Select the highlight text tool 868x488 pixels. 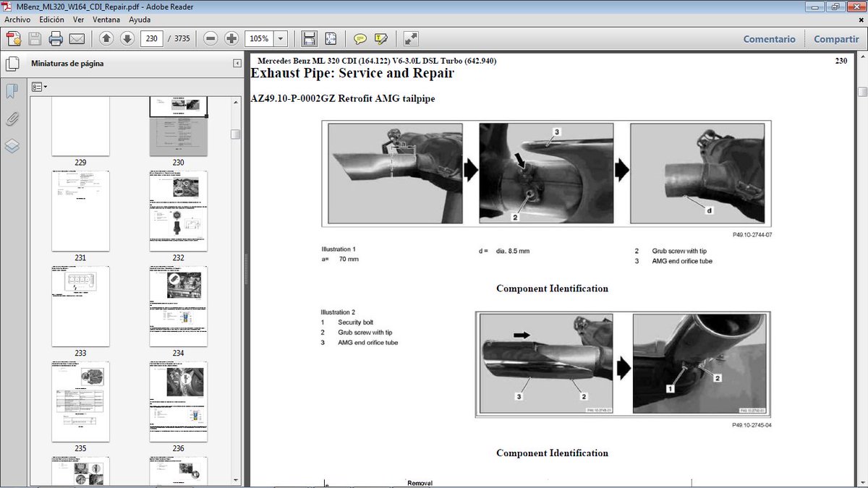[381, 39]
